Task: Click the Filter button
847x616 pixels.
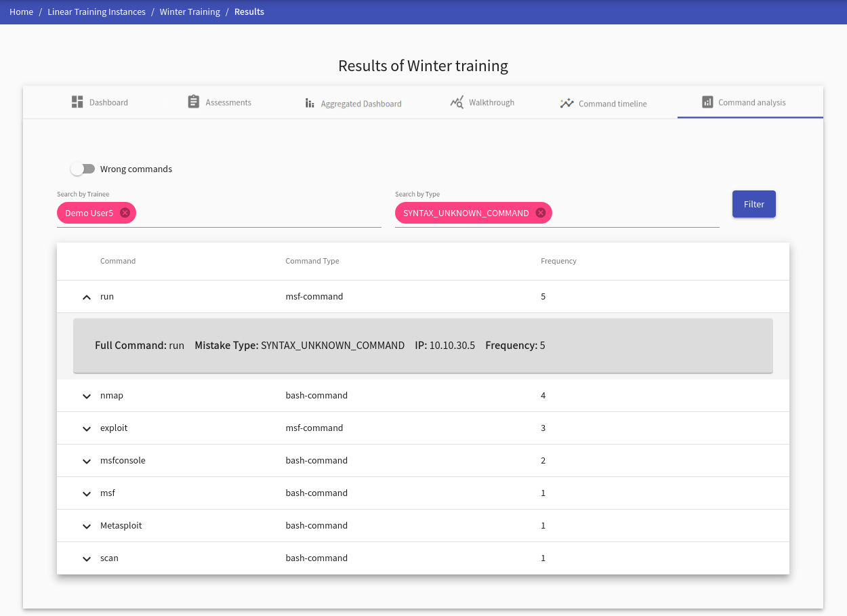Action: [754, 204]
